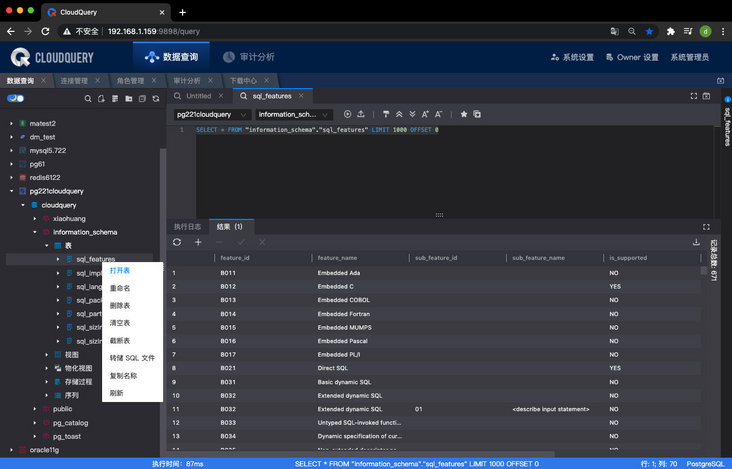Image resolution: width=732 pixels, height=469 pixels.
Task: Click the favorite star icon in editor toolbar
Action: click(464, 114)
